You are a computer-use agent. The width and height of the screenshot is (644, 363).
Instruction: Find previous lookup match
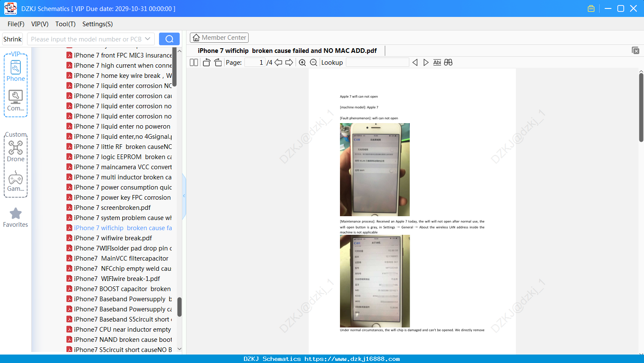(415, 63)
